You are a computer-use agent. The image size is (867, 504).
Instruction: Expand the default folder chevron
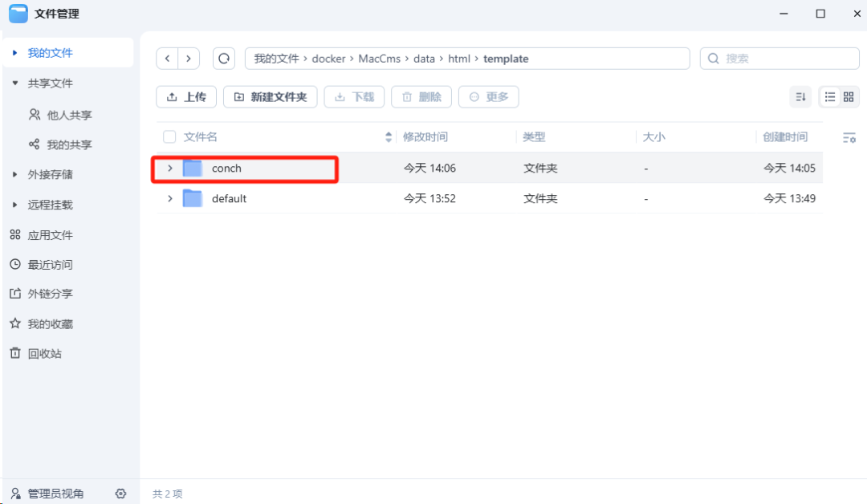(169, 198)
